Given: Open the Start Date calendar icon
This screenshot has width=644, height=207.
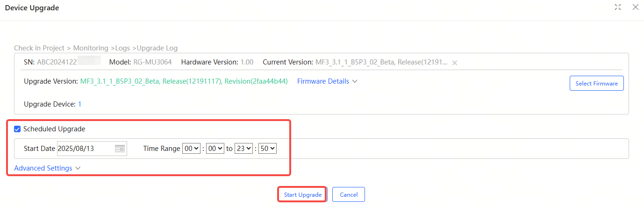Looking at the screenshot, I should [x=120, y=149].
